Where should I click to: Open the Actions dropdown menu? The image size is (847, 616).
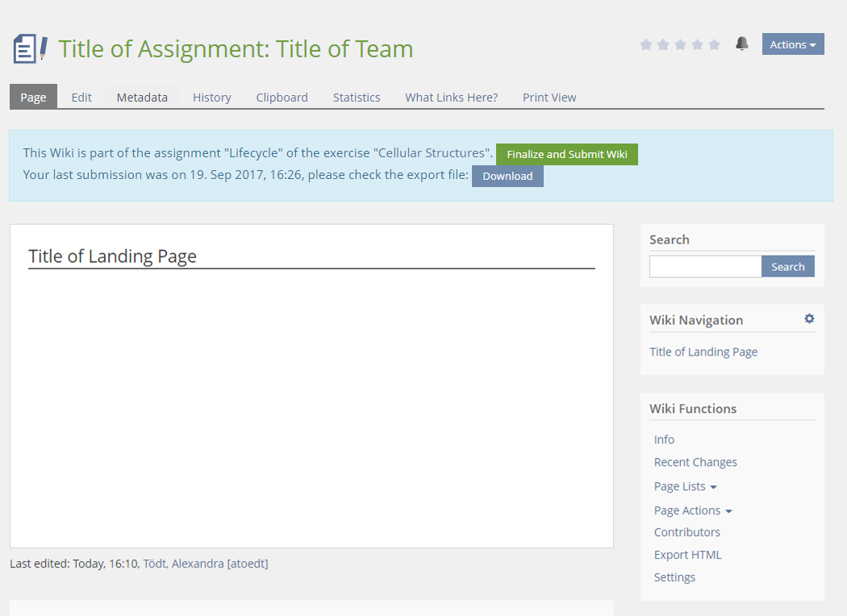click(792, 44)
